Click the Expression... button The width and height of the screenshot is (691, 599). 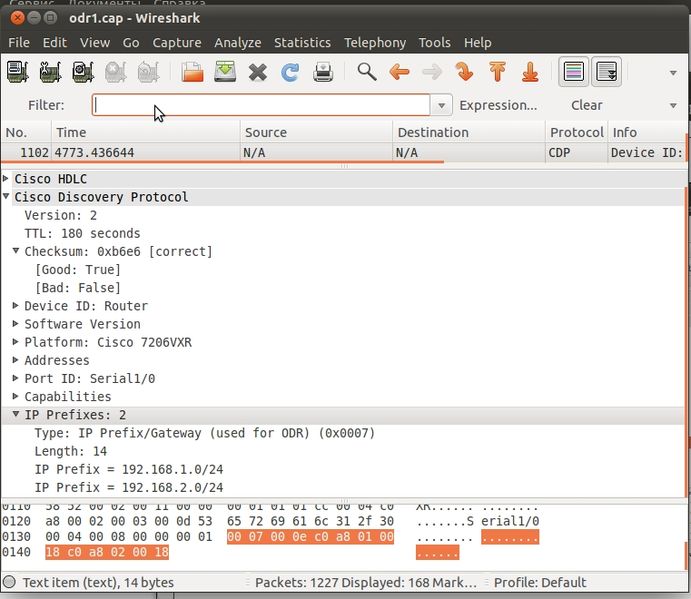point(498,105)
